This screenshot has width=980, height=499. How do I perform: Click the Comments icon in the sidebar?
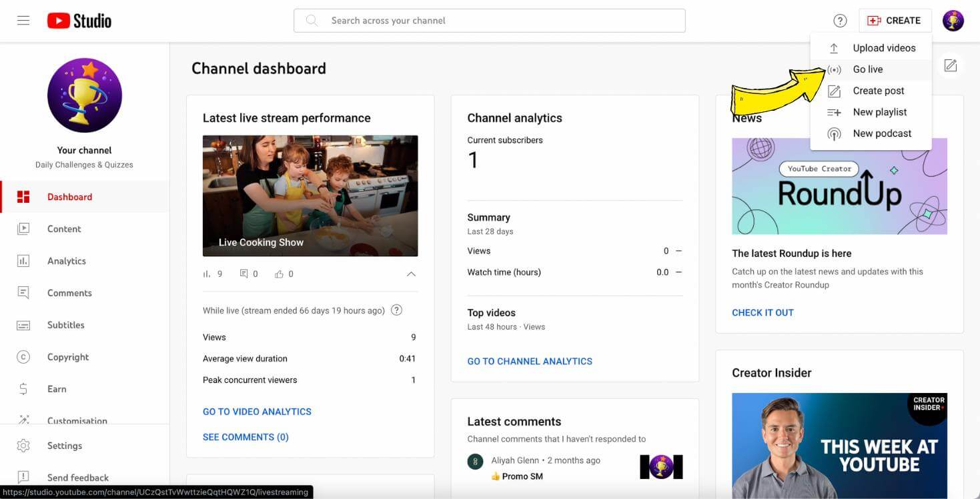23,293
